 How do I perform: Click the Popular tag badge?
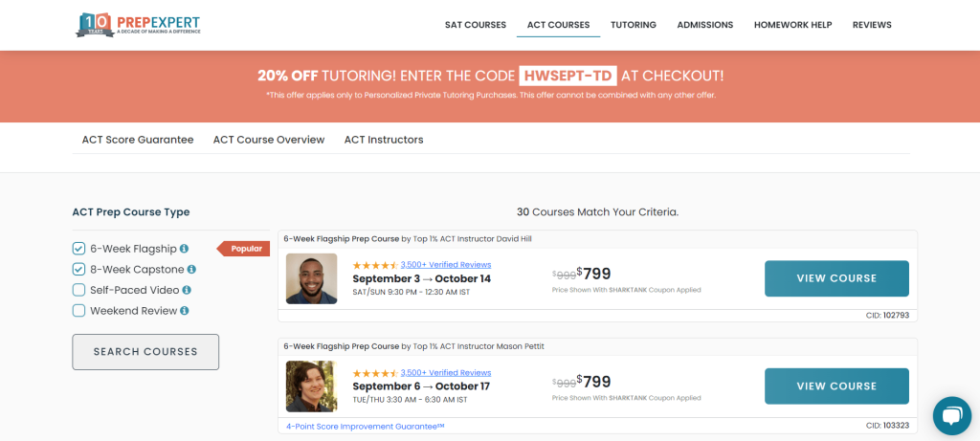tap(243, 249)
